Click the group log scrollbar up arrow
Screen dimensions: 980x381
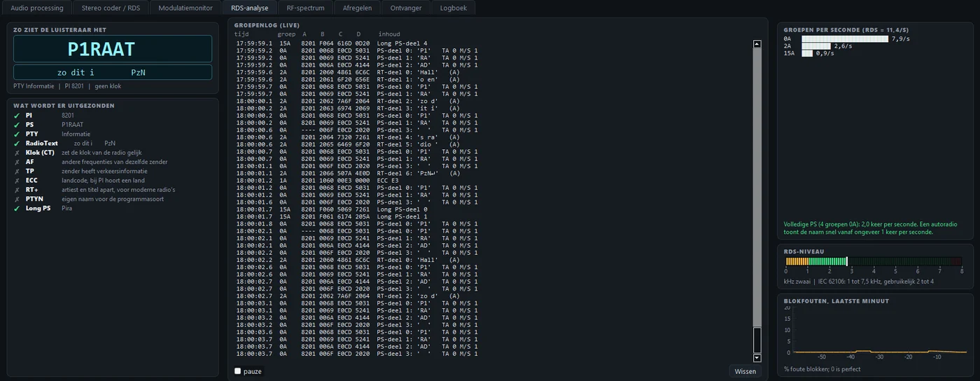(757, 43)
